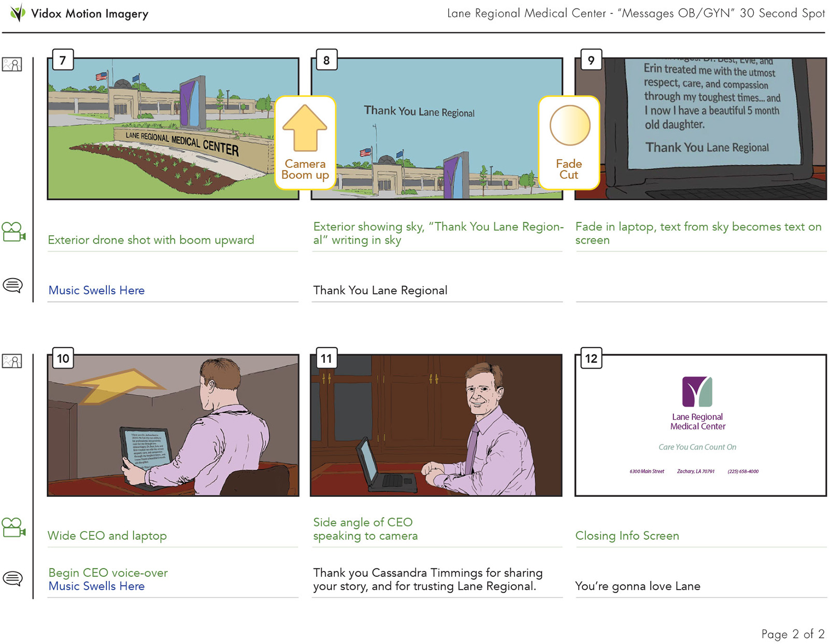Screen dimensions: 829x644
Task: Click 'Side angle of CEO speaking to camera'
Action: (x=365, y=529)
